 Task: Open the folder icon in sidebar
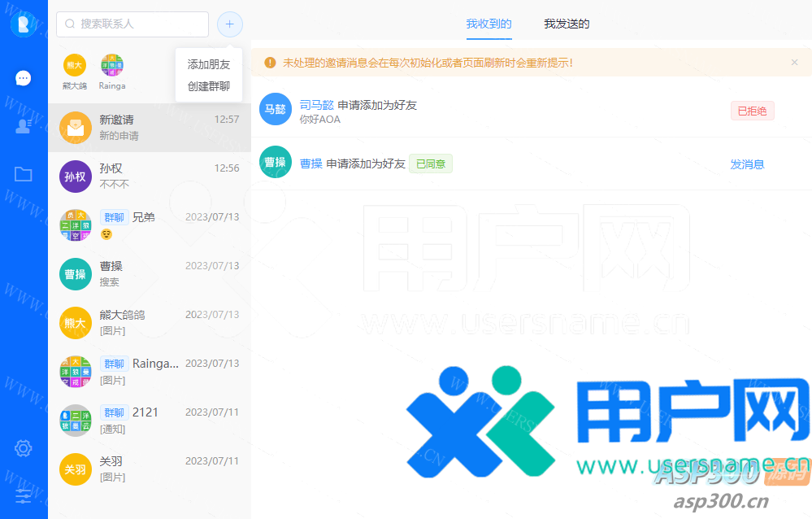tap(24, 174)
